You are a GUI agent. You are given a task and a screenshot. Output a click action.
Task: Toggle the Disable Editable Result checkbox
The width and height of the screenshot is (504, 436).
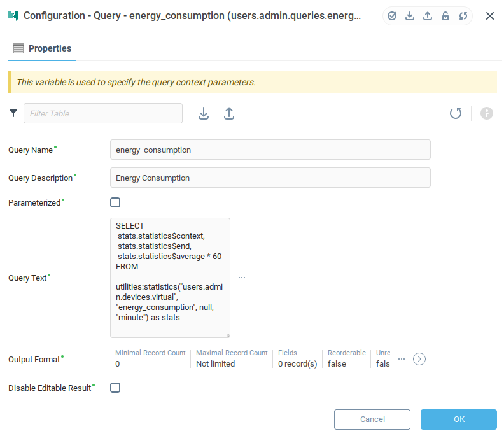coord(115,388)
